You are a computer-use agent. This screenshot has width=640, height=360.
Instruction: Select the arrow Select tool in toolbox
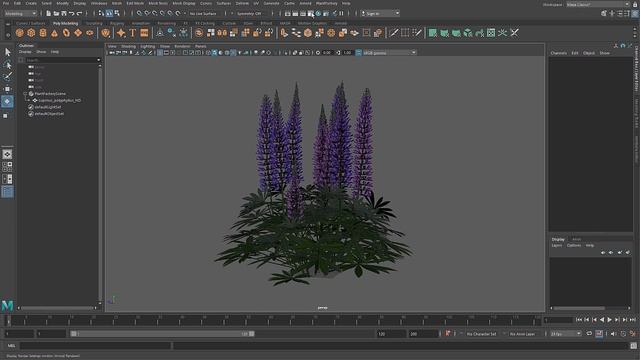coord(8,52)
